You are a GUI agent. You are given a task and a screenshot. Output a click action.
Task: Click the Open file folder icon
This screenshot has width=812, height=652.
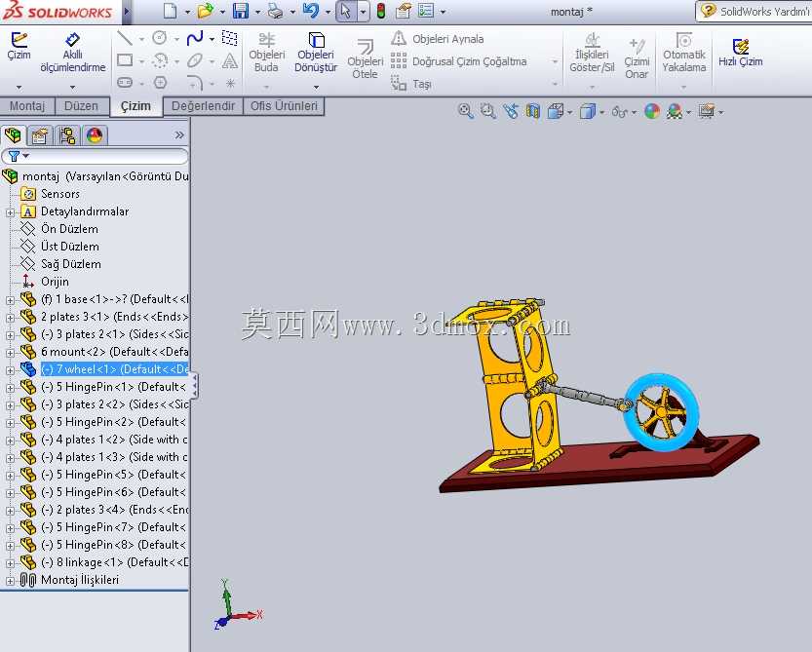coord(206,11)
